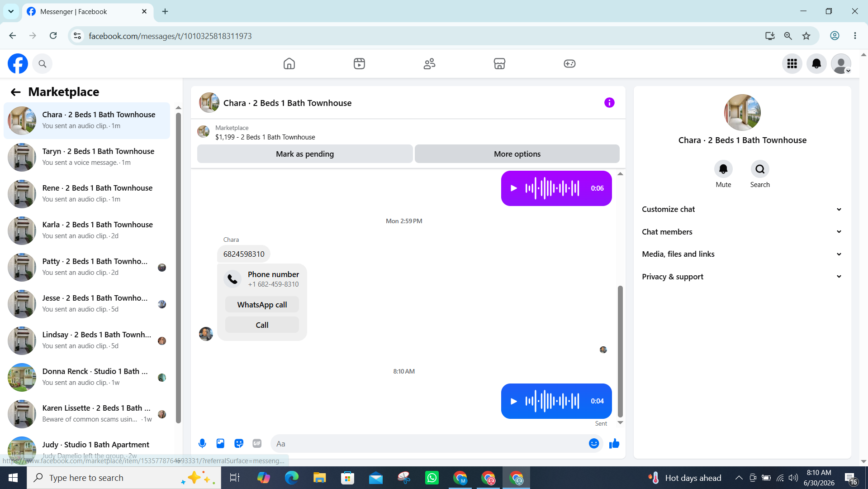Open the Windows Start menu
Viewport: 868px width, 489px height.
[x=13, y=478]
